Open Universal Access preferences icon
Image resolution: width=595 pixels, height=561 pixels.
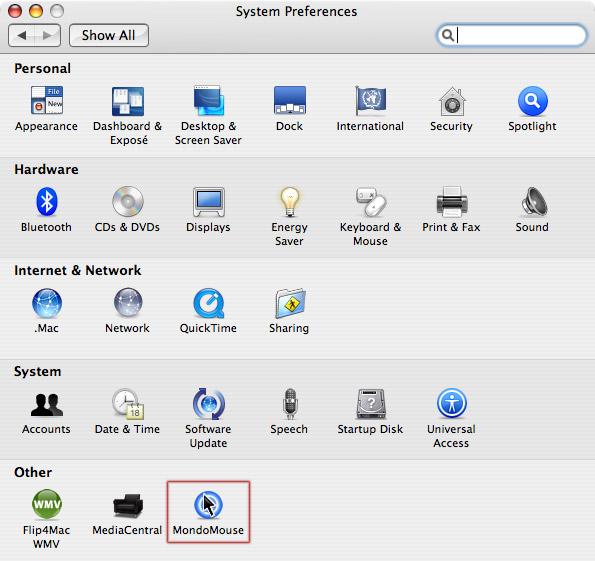click(452, 403)
